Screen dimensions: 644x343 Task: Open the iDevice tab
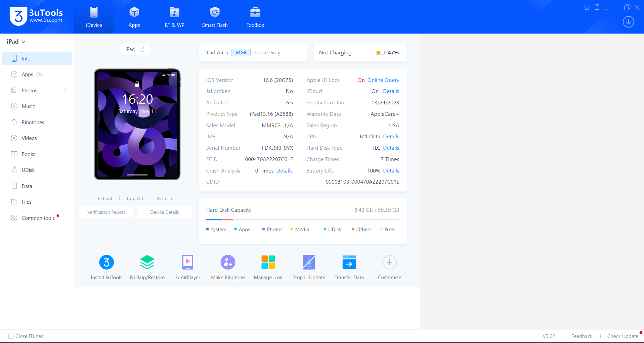94,17
